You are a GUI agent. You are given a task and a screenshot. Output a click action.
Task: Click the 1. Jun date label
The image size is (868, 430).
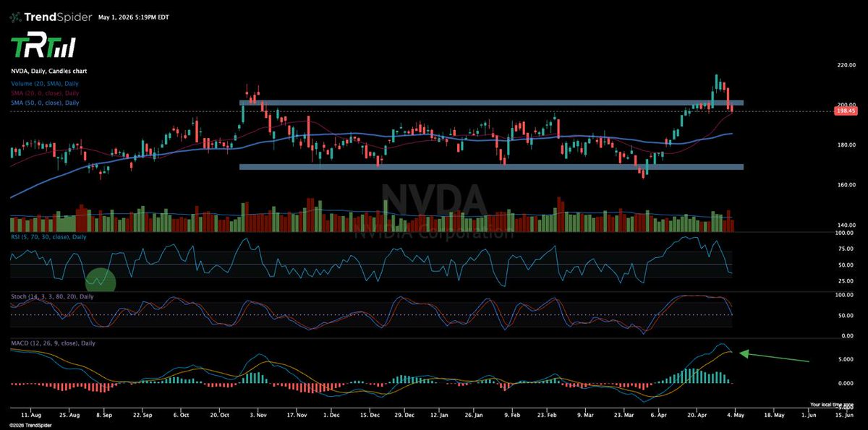tap(809, 417)
